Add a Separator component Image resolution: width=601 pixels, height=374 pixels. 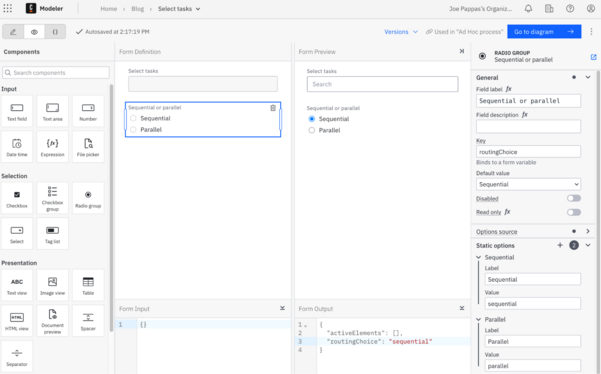pos(17,356)
